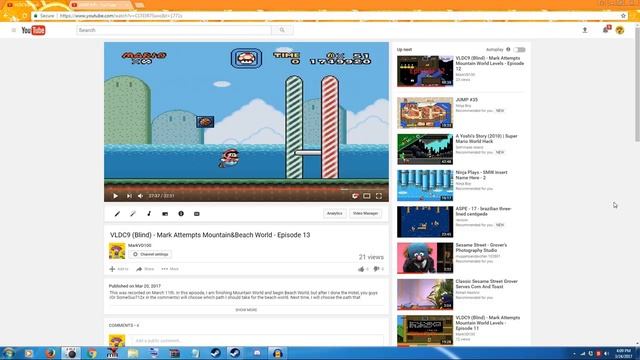Click in the YouTube search box

[174, 30]
